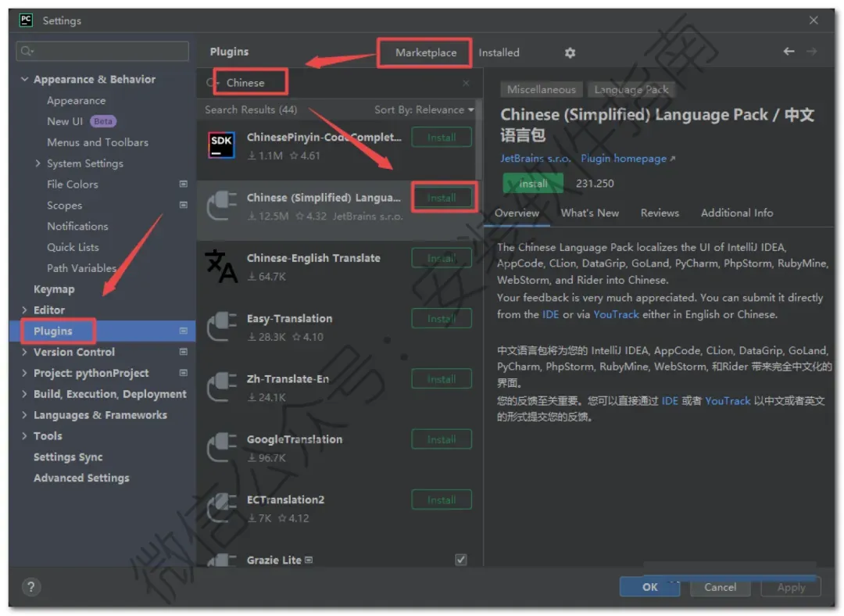Open the Additional Info tab
Image resolution: width=844 pixels, height=616 pixels.
pyautogui.click(x=737, y=213)
